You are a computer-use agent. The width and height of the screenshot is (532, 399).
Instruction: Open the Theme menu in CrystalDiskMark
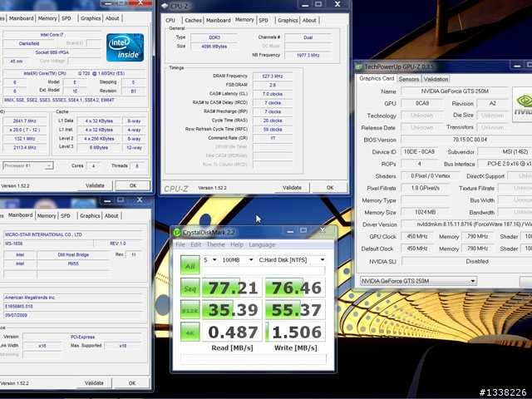click(x=215, y=244)
